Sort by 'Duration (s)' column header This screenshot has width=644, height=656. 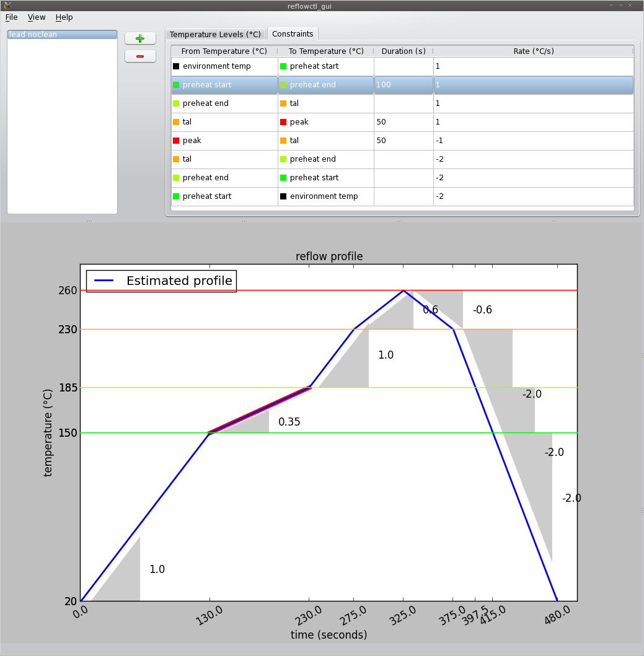(x=403, y=51)
